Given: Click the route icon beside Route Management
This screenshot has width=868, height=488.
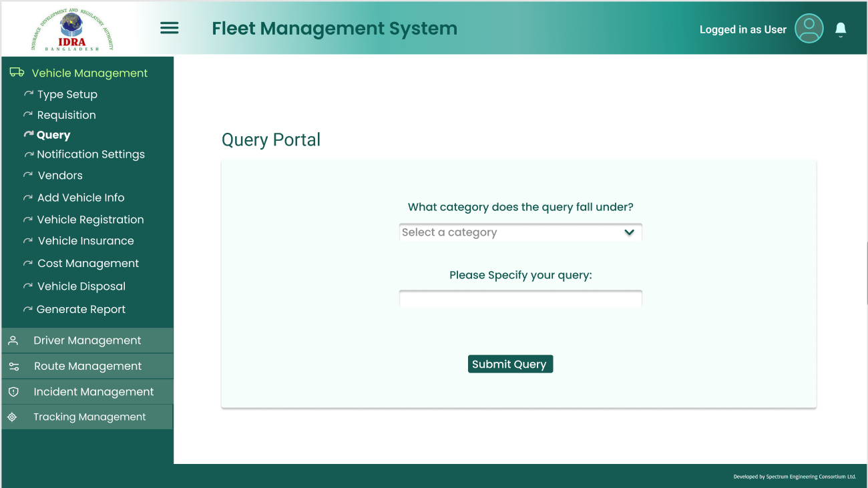Looking at the screenshot, I should tap(13, 367).
